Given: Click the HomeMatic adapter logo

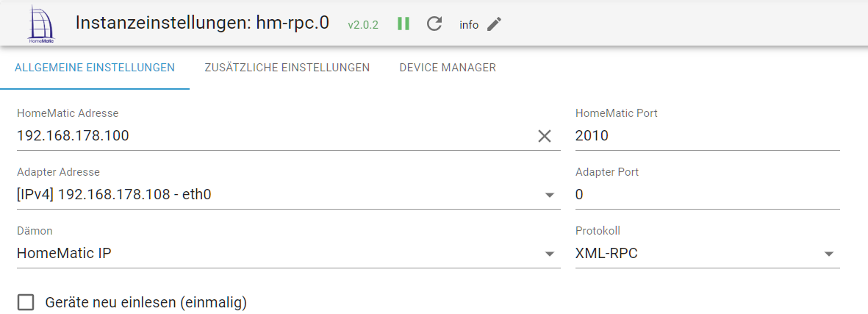Looking at the screenshot, I should (41, 24).
